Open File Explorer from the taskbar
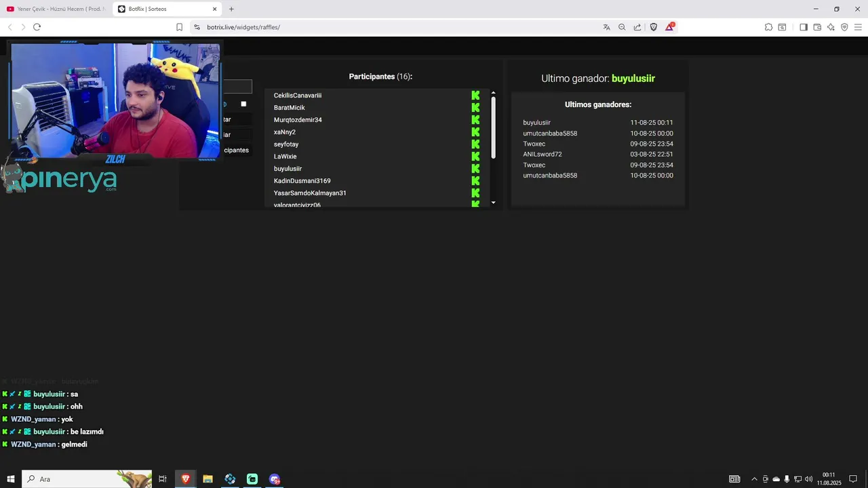Viewport: 868px width, 488px height. 208,479
